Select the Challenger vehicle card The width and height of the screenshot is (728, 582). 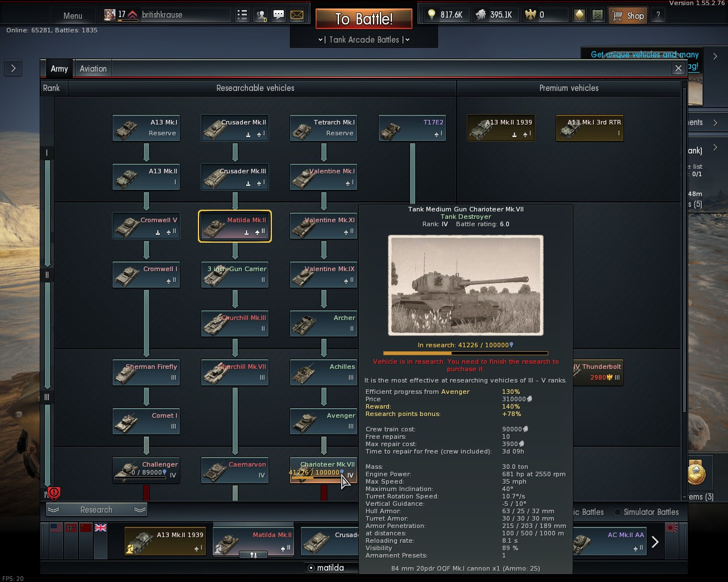click(146, 470)
